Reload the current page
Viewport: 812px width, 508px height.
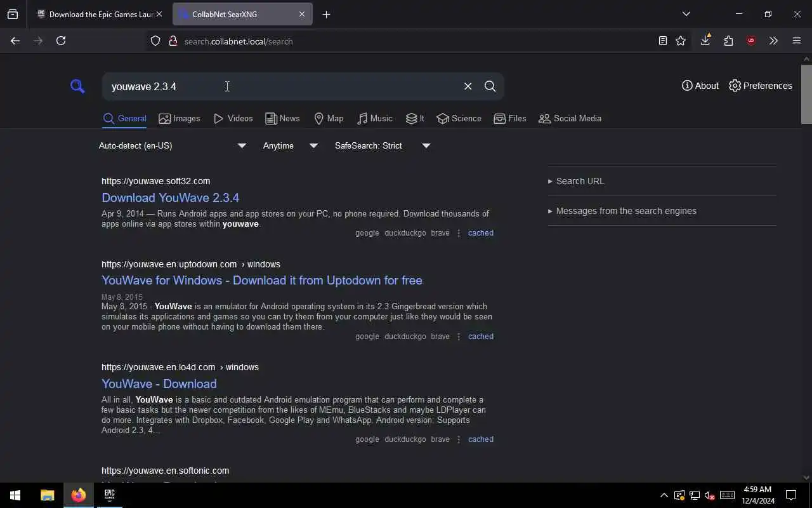click(61, 41)
